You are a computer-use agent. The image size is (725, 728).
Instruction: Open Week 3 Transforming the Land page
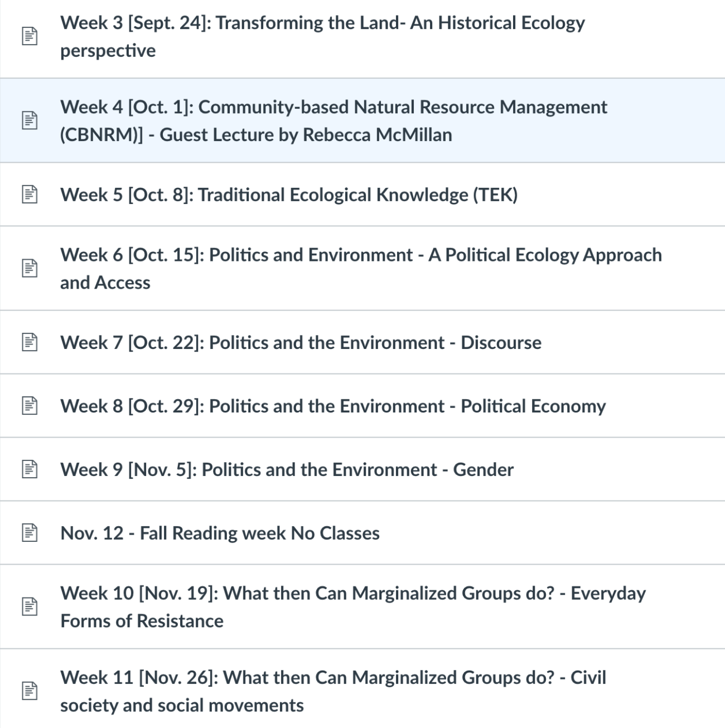tap(322, 23)
